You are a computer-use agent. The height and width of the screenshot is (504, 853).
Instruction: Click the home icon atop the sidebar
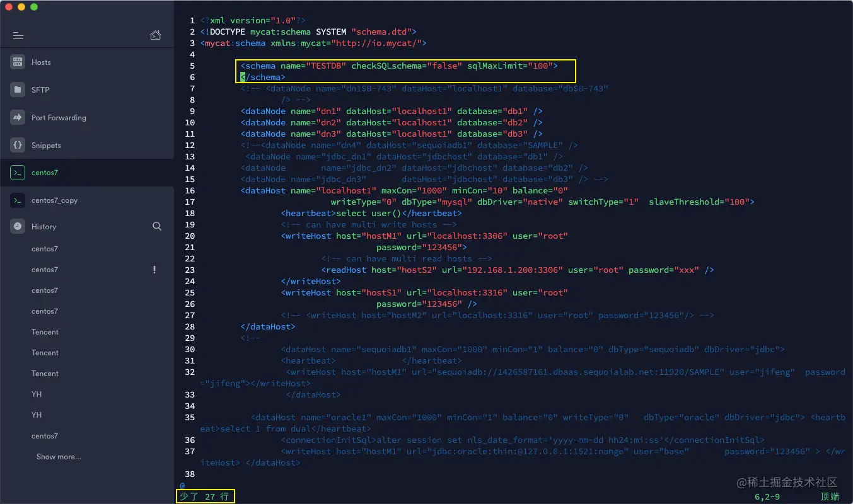pos(155,35)
